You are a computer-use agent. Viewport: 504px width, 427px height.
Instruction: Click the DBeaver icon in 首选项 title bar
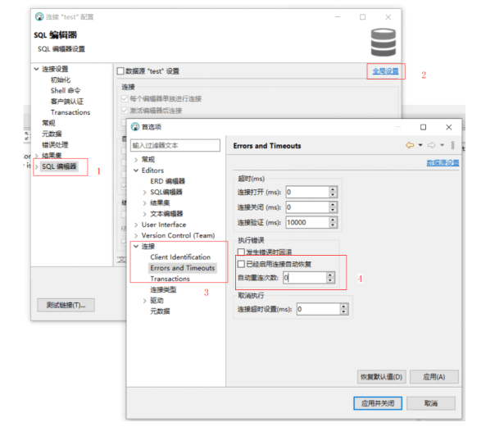pyautogui.click(x=135, y=127)
